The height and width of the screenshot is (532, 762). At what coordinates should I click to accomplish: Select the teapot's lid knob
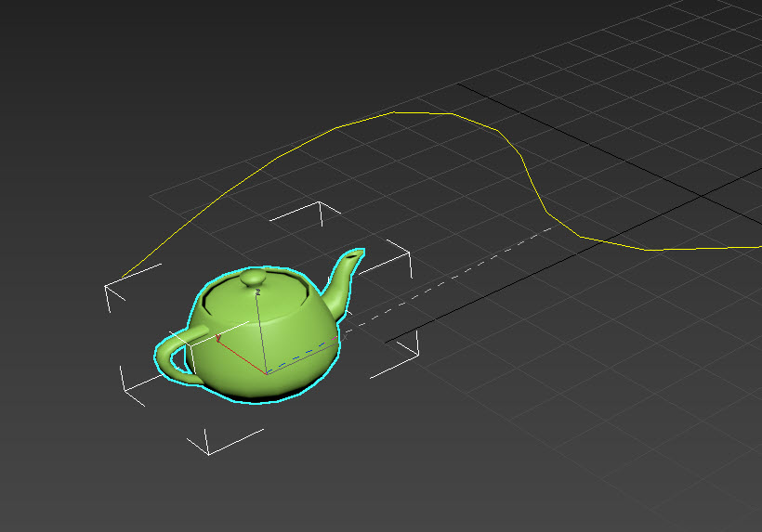tap(253, 279)
